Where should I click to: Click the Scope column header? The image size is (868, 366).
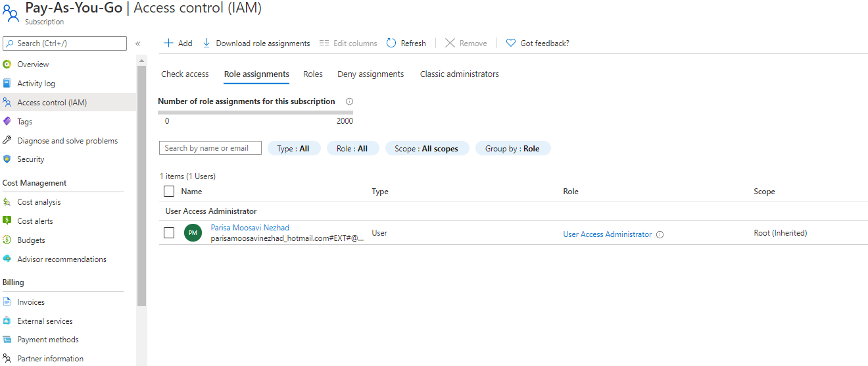pyautogui.click(x=764, y=192)
